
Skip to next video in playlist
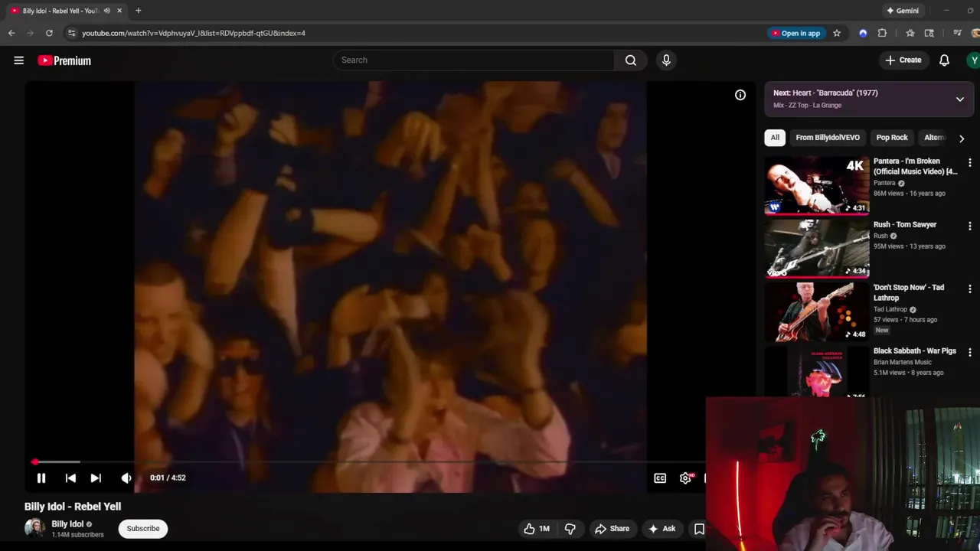[x=96, y=478]
